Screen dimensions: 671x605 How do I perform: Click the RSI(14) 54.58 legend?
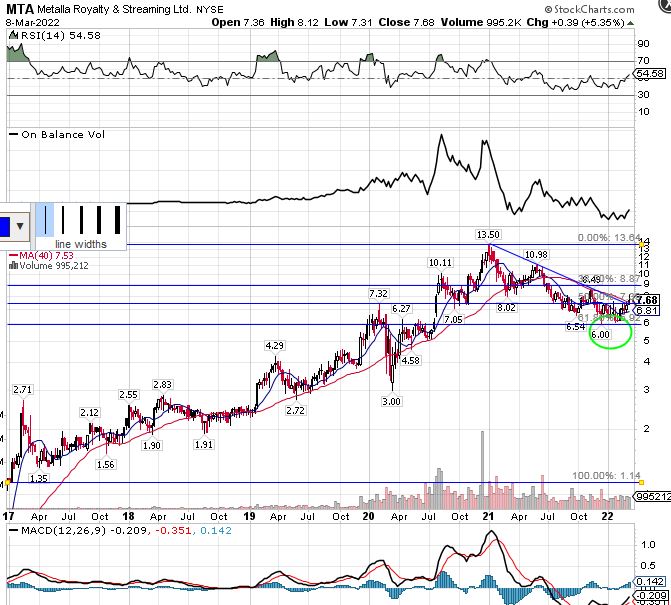pos(55,35)
